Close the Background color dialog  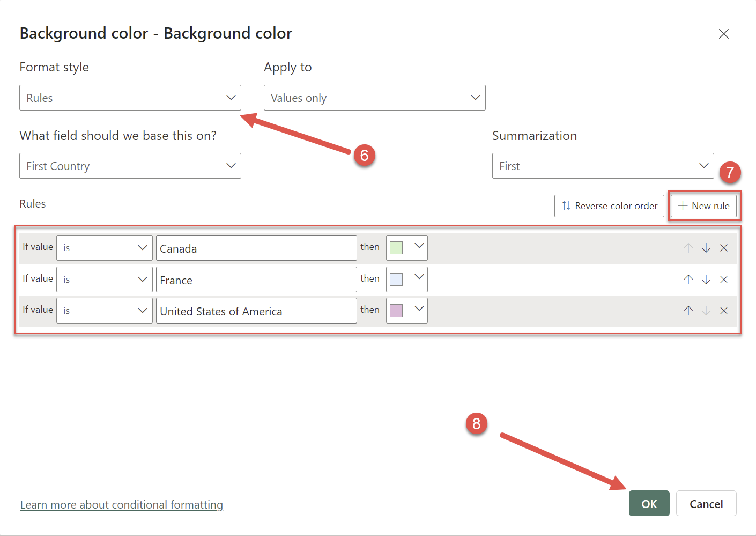tap(723, 34)
